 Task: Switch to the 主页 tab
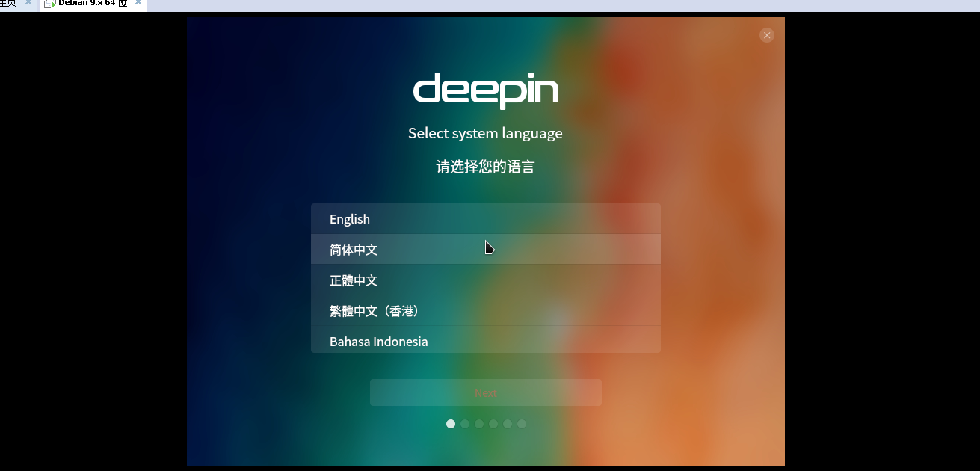pos(7,3)
